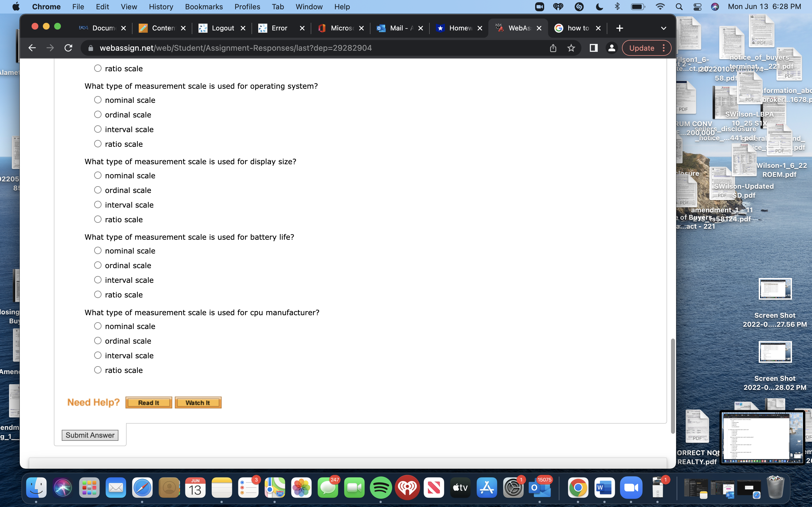Open the tab search chevron dropdown
Screen dimensions: 812x507
(x=663, y=28)
